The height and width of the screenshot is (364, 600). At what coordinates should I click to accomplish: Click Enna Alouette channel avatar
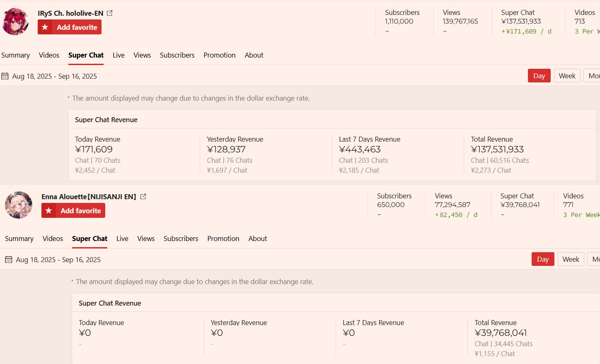click(x=19, y=205)
